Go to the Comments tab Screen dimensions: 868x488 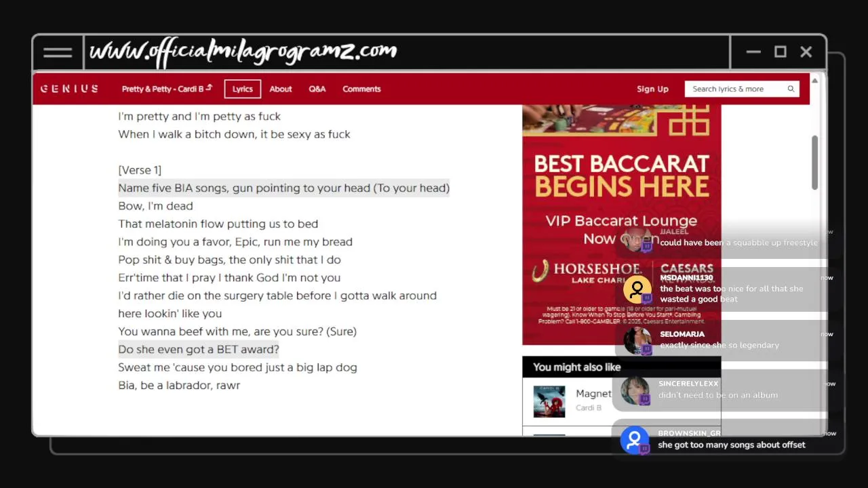tap(361, 89)
